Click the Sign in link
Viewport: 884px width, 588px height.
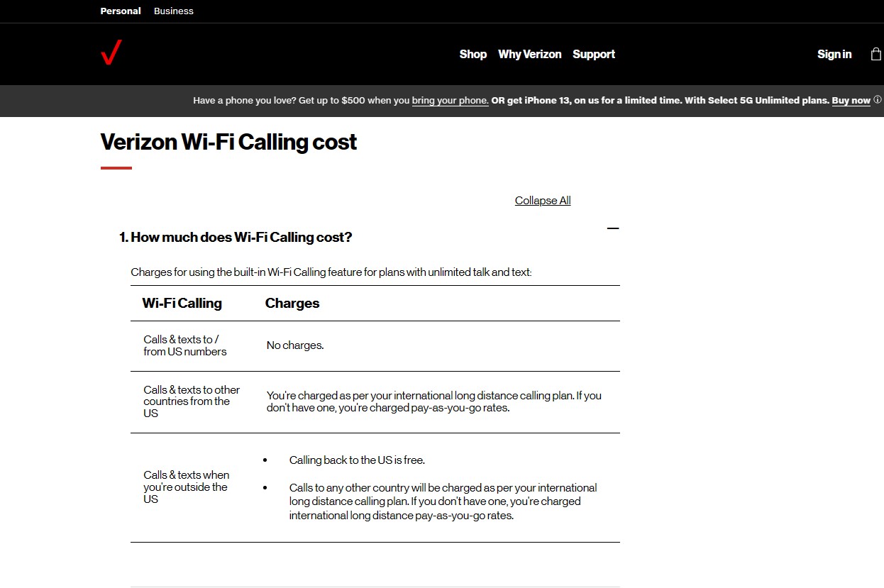[834, 54]
